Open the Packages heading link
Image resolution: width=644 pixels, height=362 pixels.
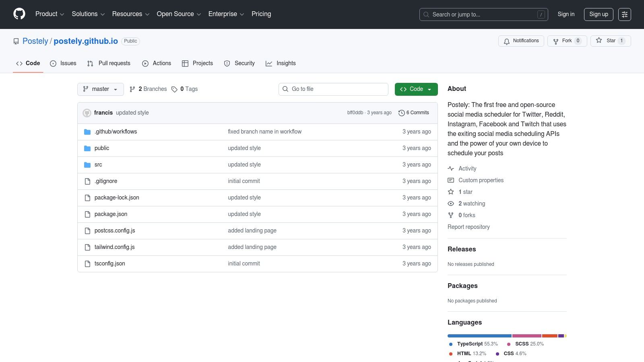[462, 286]
